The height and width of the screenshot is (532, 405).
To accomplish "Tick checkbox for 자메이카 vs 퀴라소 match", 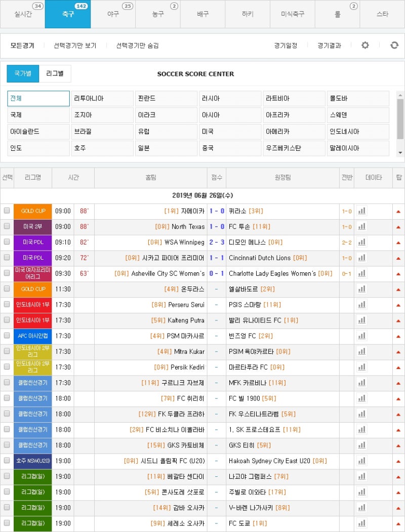I will (7, 211).
